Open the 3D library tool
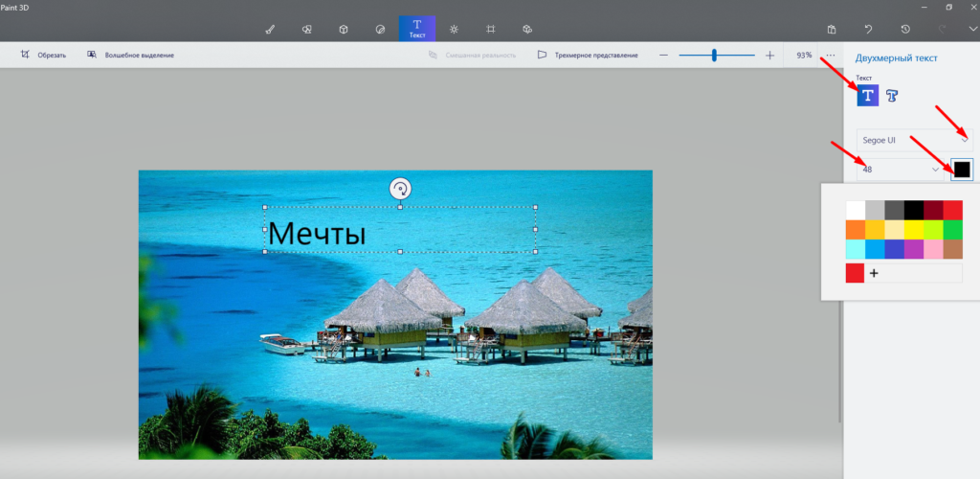The width and height of the screenshot is (980, 479). 527,29
